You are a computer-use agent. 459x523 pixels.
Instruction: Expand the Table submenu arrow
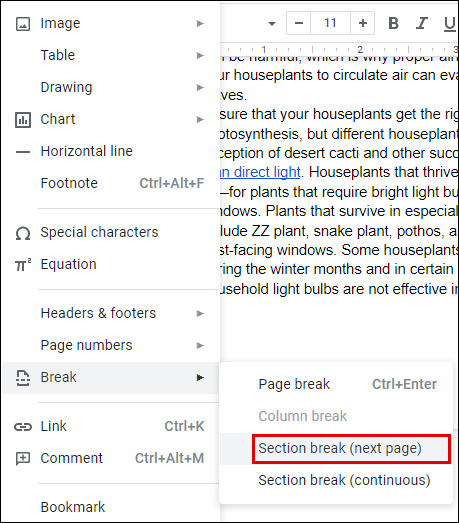[x=200, y=55]
